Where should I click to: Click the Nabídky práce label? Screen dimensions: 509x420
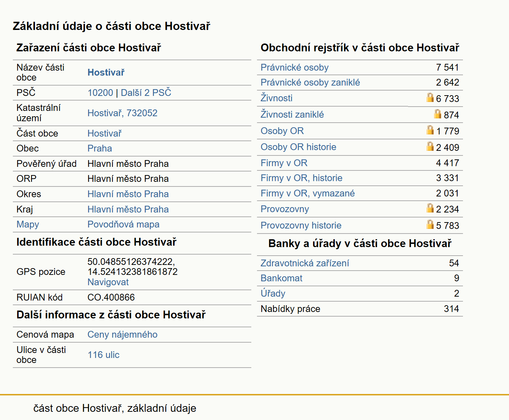(290, 309)
